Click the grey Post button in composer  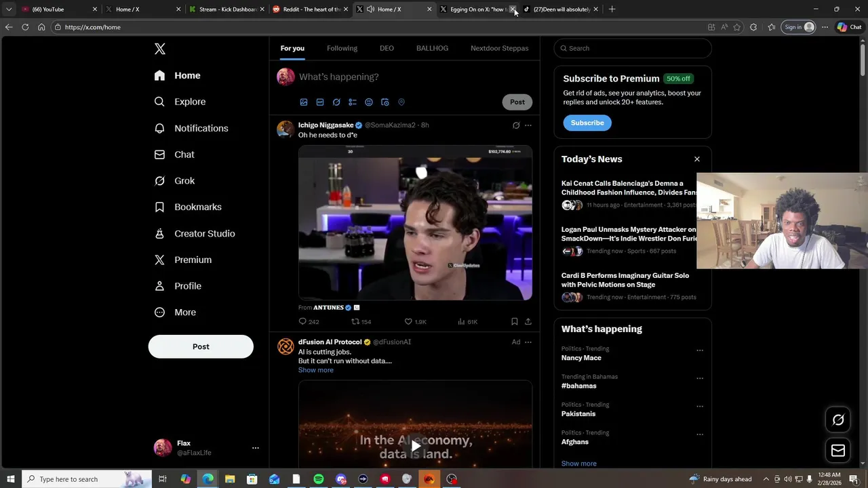click(x=517, y=102)
